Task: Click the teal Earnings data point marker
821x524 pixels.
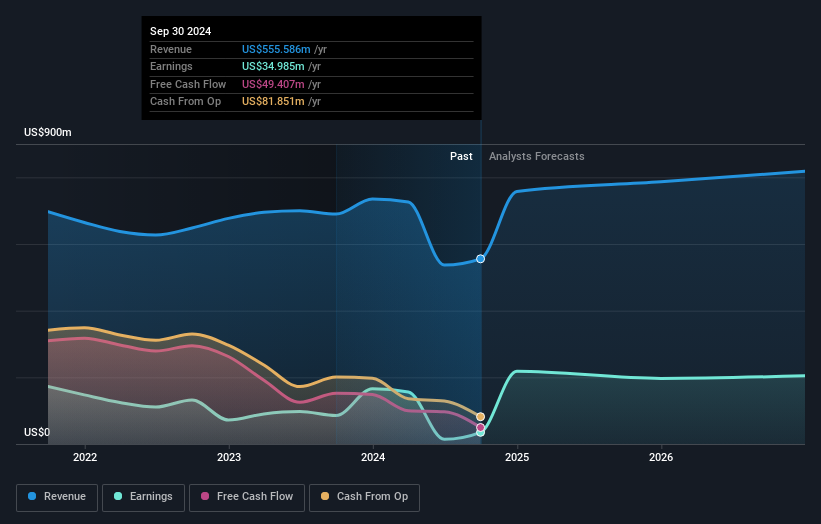Action: (480, 432)
